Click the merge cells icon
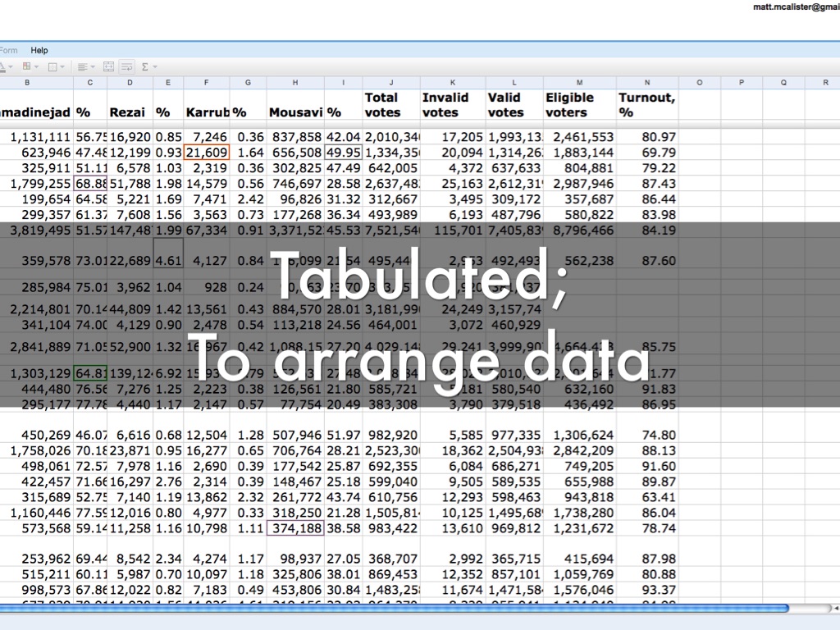The width and height of the screenshot is (840, 630). pos(107,66)
